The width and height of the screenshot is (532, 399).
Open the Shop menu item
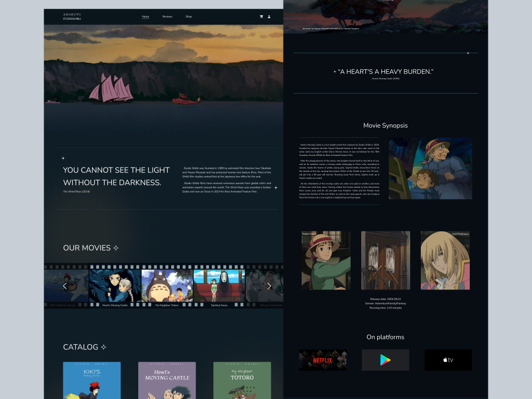tap(189, 16)
